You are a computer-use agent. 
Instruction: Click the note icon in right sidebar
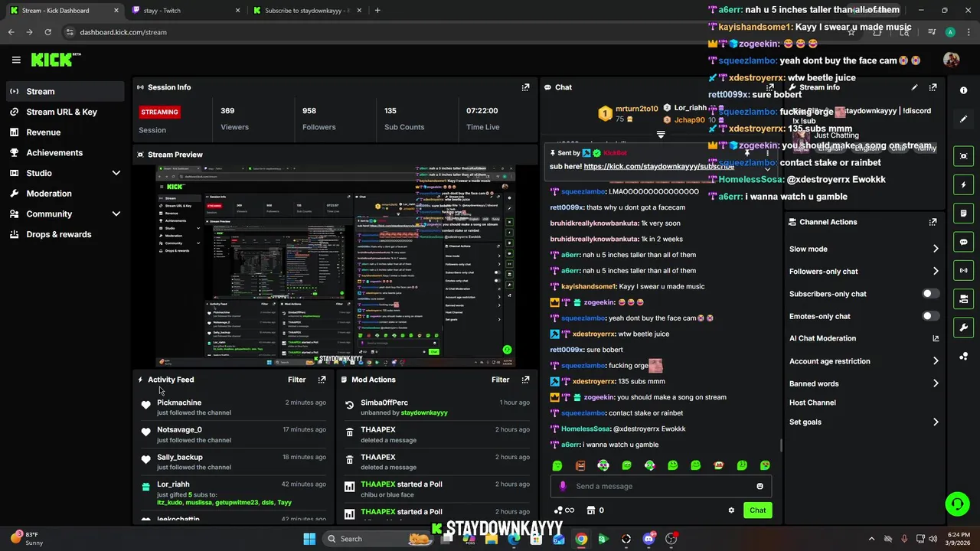(x=963, y=214)
